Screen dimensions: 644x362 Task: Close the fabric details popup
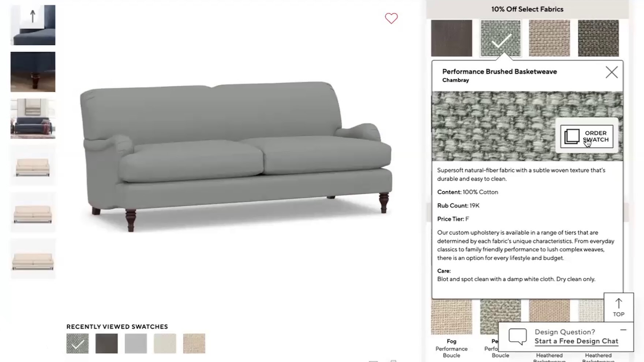coord(611,72)
